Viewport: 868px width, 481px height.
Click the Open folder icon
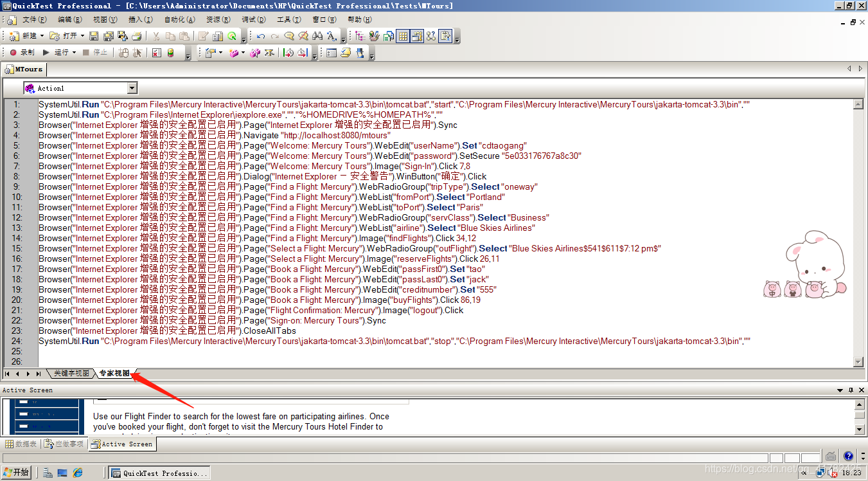[55, 36]
